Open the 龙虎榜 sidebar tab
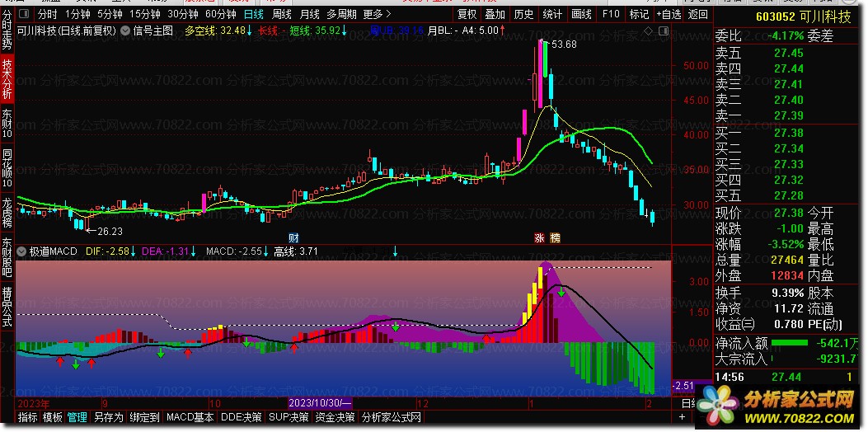This screenshot has width=868, height=432. tap(7, 211)
